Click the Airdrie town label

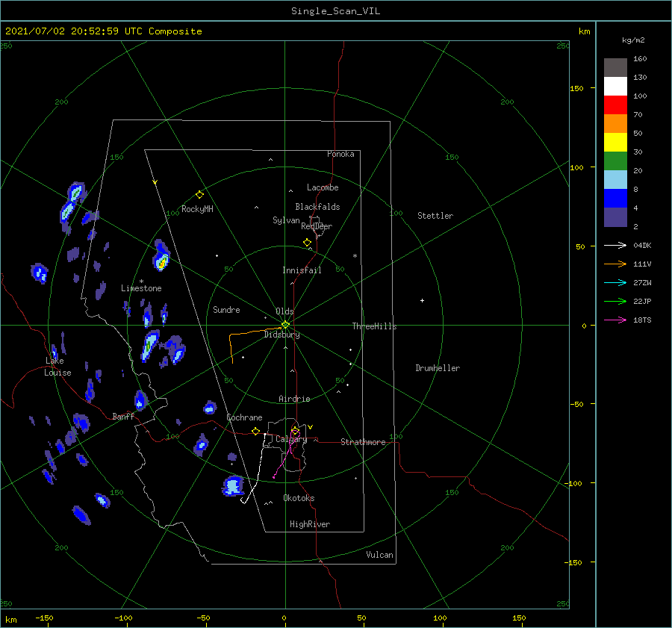(x=294, y=399)
